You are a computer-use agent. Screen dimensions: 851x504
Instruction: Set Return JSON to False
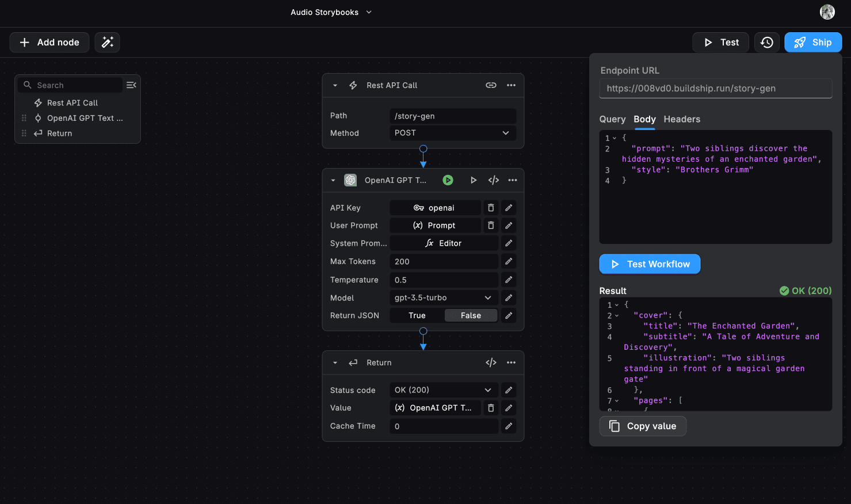471,315
